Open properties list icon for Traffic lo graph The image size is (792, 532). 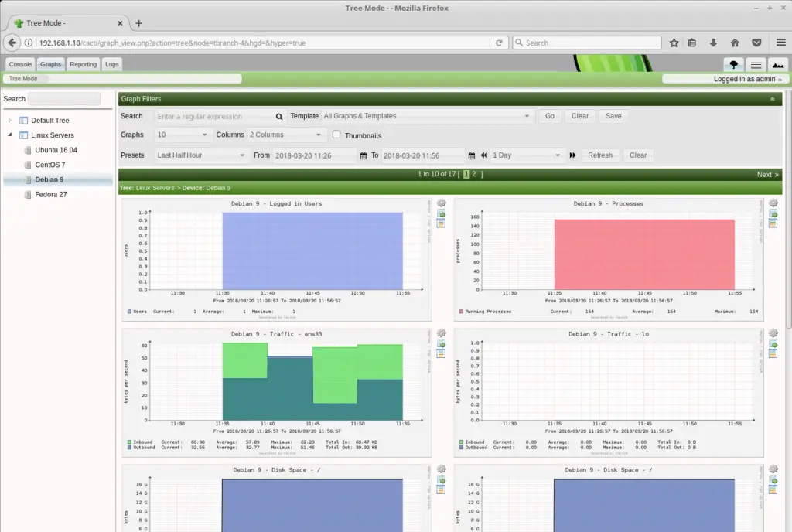(773, 353)
